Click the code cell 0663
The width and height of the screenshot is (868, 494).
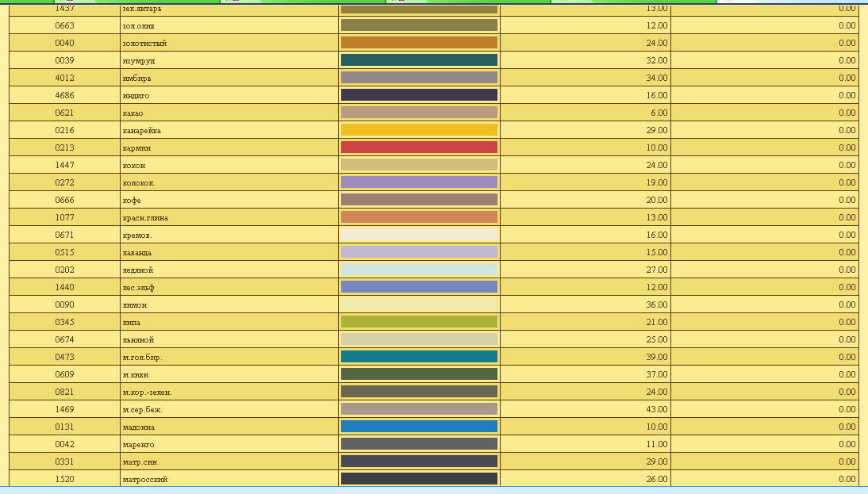coord(65,25)
